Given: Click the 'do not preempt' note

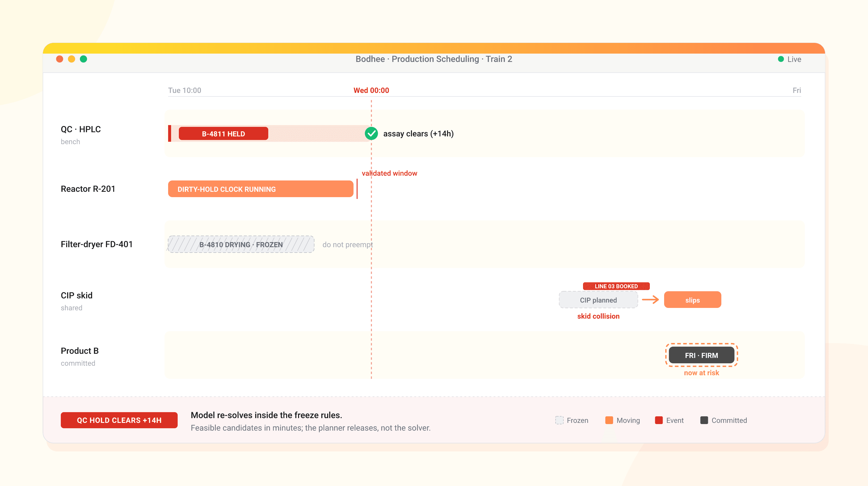Looking at the screenshot, I should 348,245.
